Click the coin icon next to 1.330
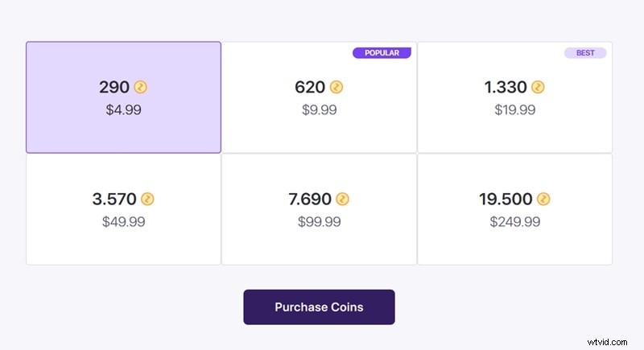 [538, 87]
